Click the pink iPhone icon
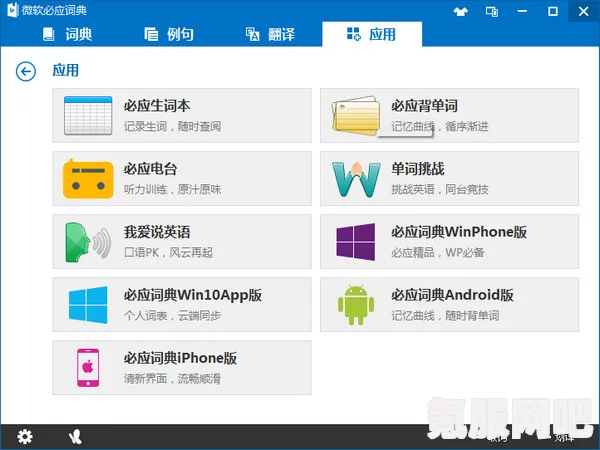600x450 pixels. click(x=88, y=368)
